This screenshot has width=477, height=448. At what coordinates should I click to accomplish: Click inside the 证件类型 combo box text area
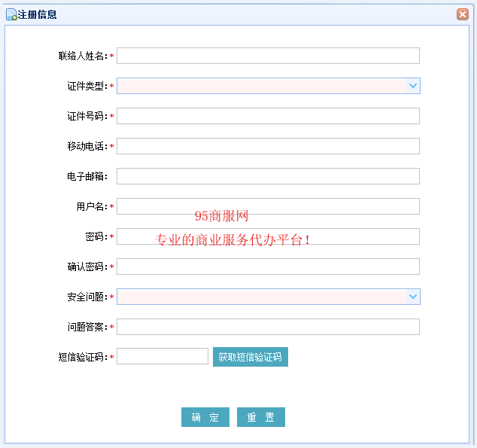(261, 86)
